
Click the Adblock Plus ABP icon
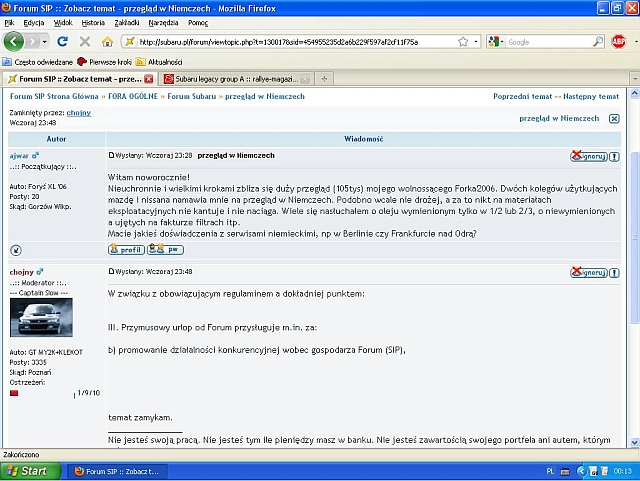coord(619,42)
